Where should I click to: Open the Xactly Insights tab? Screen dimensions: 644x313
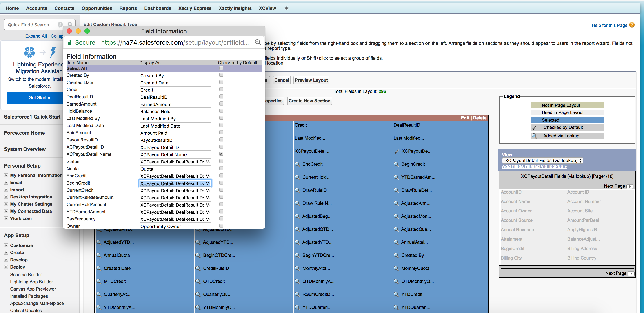point(235,8)
